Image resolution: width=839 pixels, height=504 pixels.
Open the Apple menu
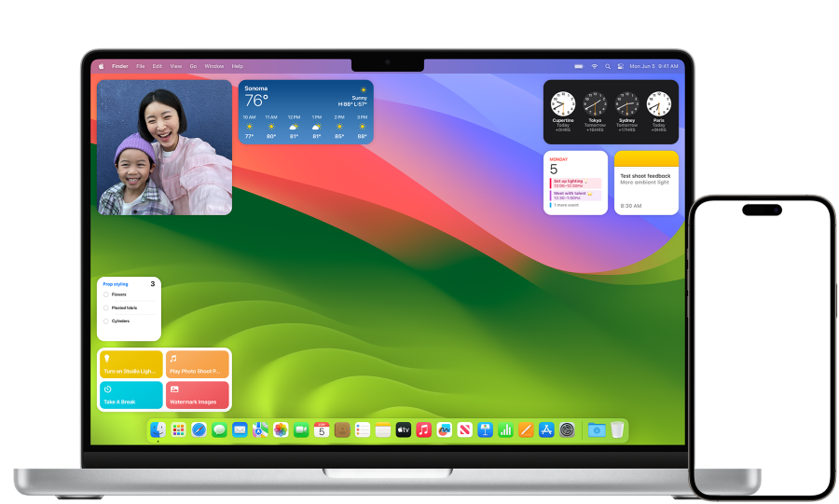102,66
